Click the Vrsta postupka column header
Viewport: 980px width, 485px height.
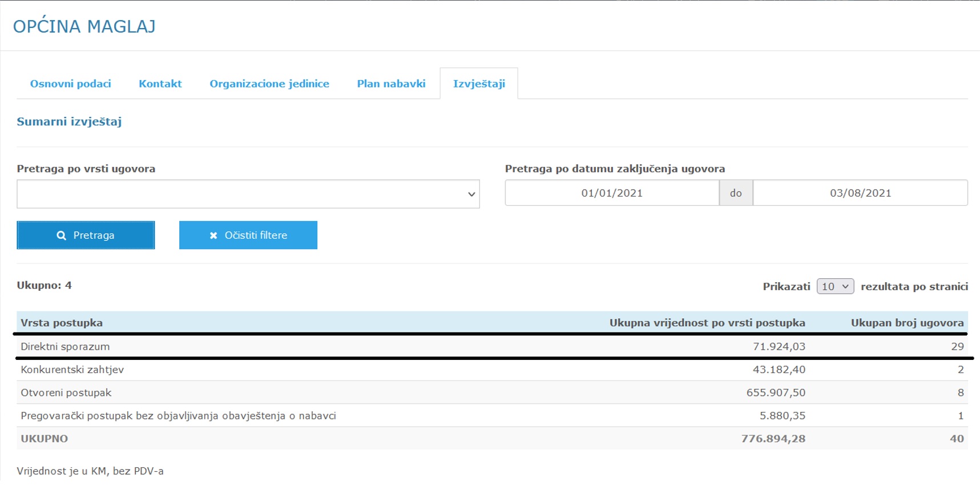62,323
